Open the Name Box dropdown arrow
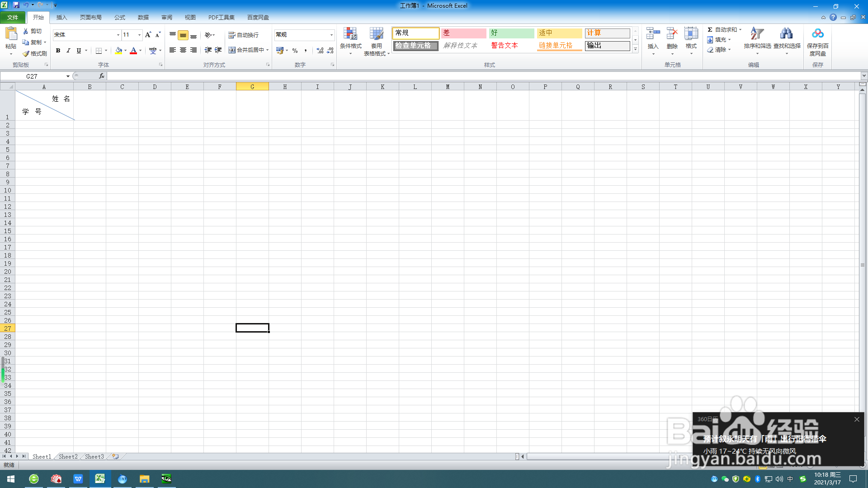Image resolution: width=868 pixels, height=488 pixels. 68,76
